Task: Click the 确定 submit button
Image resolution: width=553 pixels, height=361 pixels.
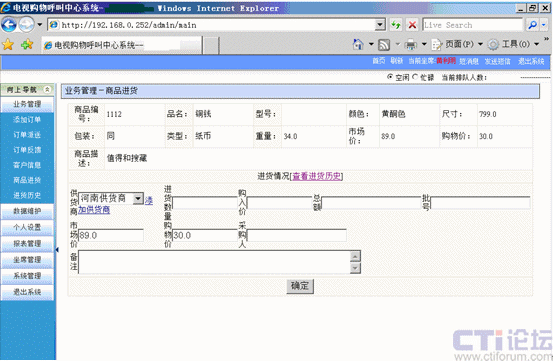Action: click(300, 286)
